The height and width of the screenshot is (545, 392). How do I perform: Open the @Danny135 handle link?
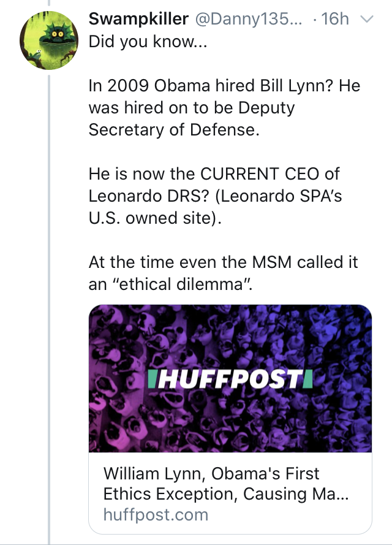(249, 19)
